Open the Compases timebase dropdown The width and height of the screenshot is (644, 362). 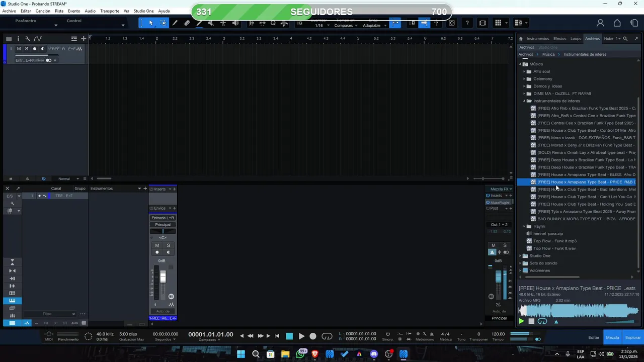point(346,26)
